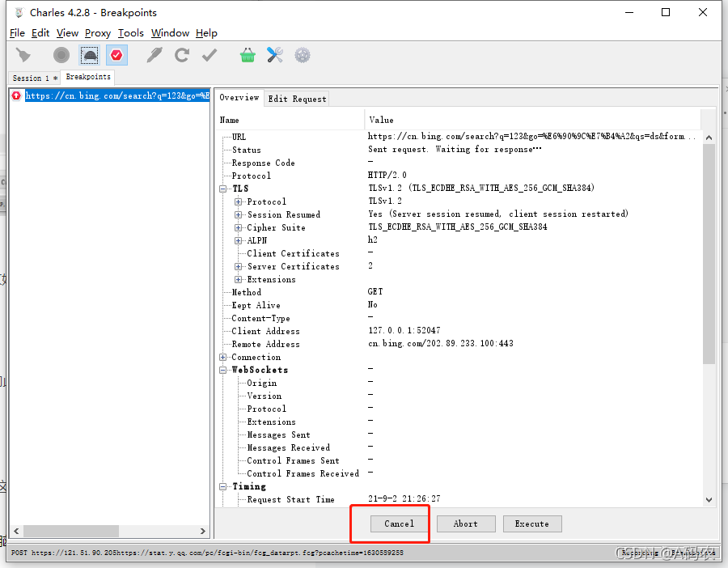Click the overview scroll down arrow
728x568 pixels.
(x=709, y=500)
